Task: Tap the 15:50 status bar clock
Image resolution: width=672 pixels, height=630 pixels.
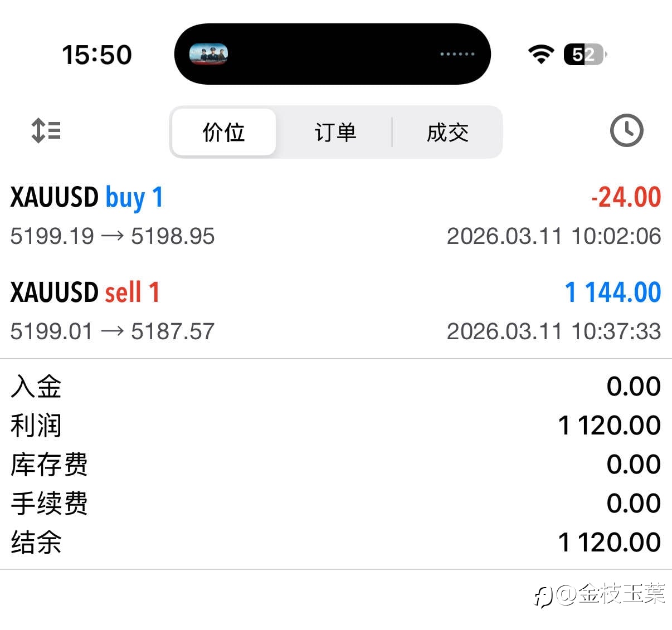Action: point(97,55)
